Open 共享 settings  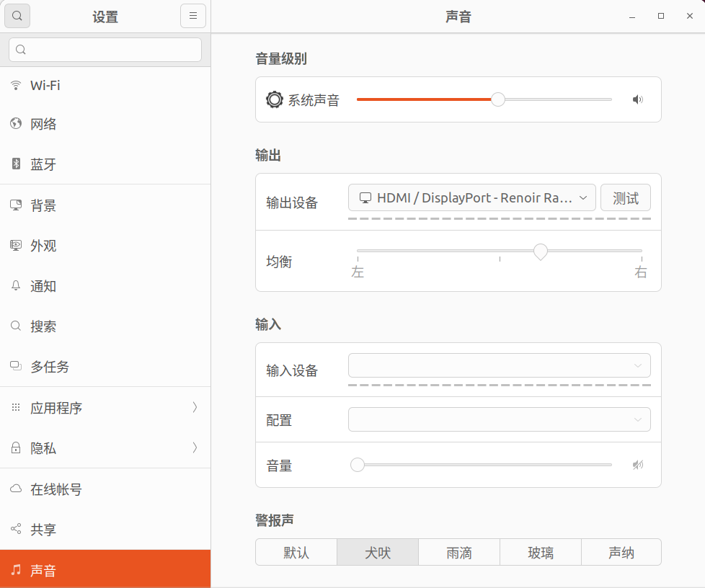pyautogui.click(x=105, y=529)
